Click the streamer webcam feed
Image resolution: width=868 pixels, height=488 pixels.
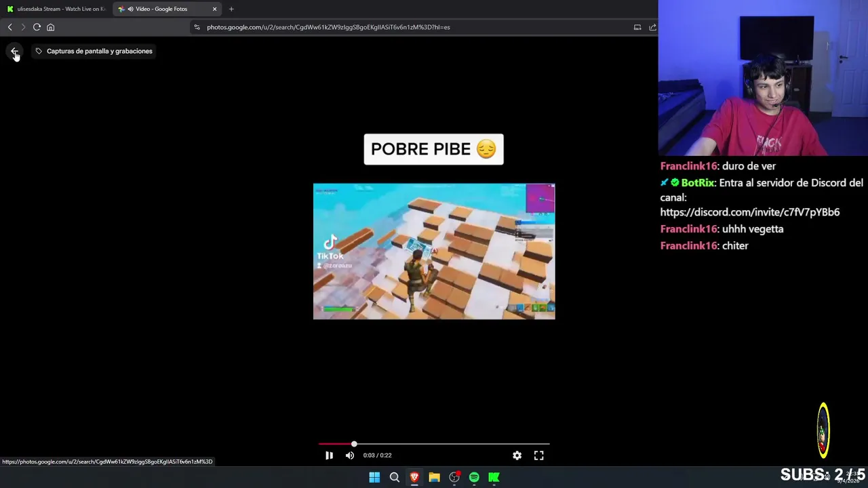[x=763, y=78]
